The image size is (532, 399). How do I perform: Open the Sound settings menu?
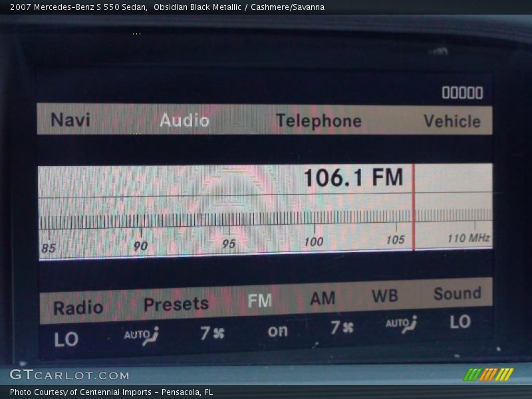457,293
